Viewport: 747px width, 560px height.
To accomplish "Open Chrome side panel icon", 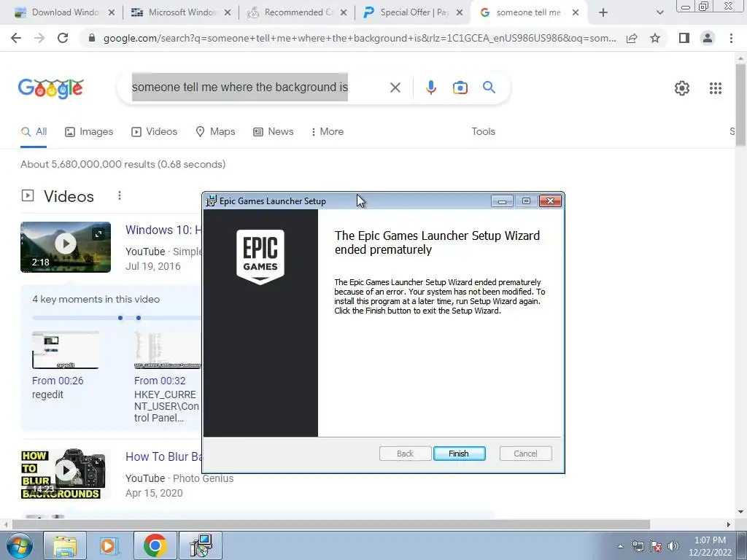I will [x=684, y=38].
